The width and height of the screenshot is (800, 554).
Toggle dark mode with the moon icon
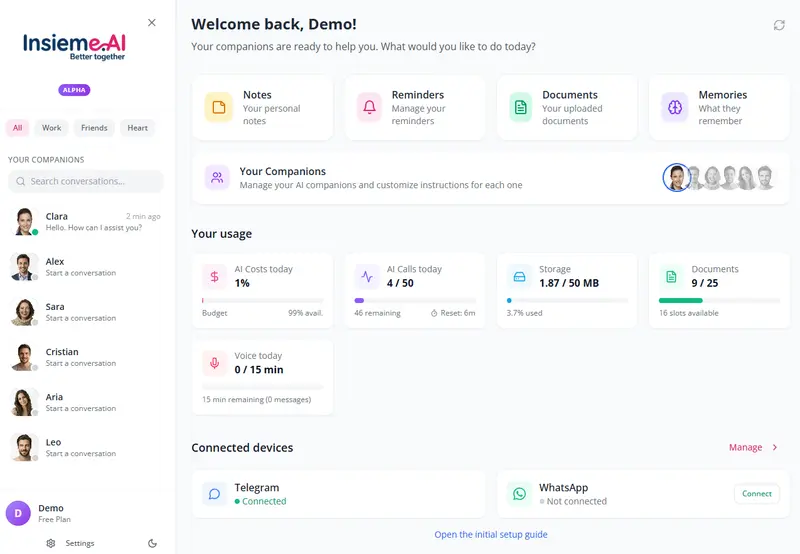(152, 543)
